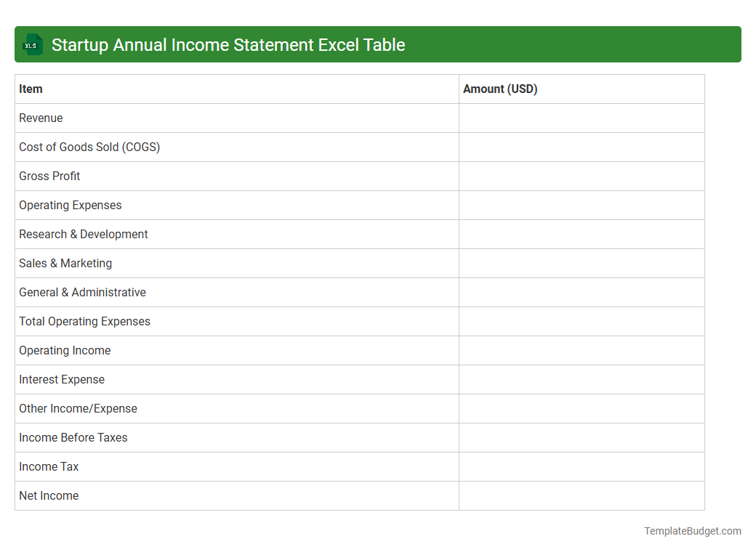Select the Gross Profit row

coord(49,176)
